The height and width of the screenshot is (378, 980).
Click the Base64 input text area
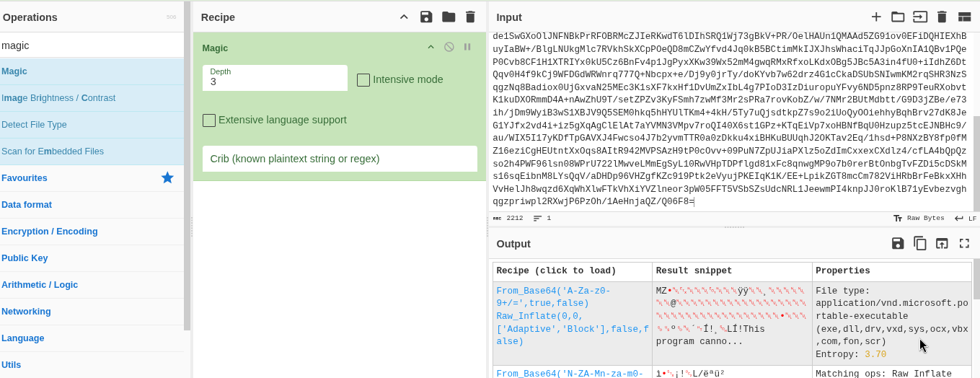coord(730,120)
